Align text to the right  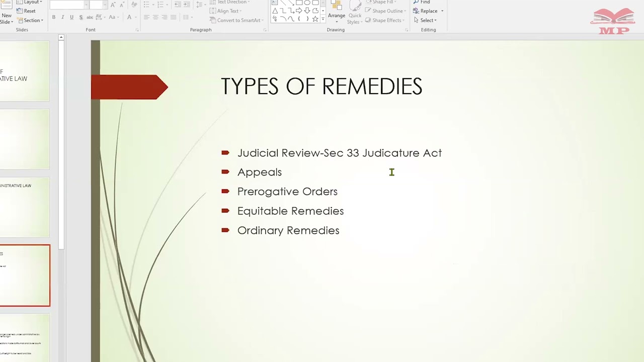point(165,17)
